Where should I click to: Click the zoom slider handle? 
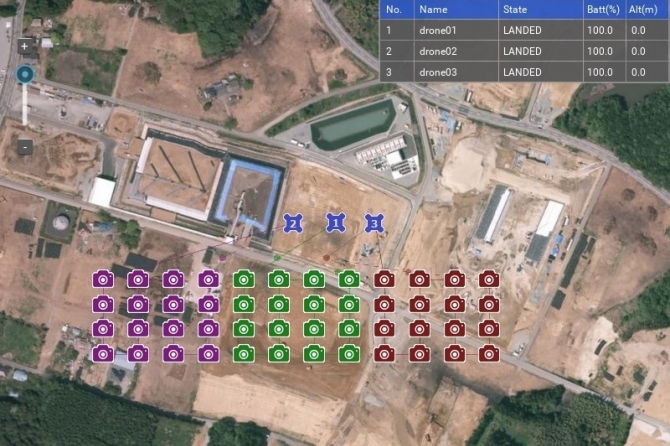(25, 74)
